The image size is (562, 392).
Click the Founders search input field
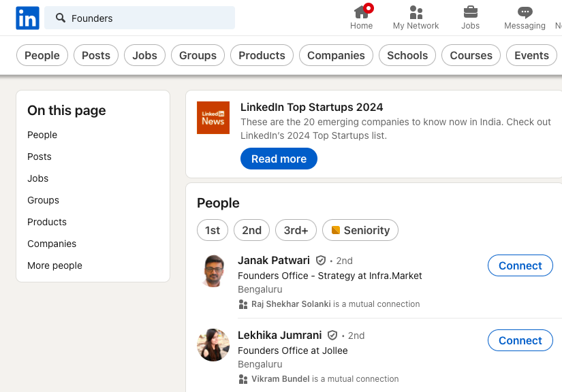pos(150,18)
